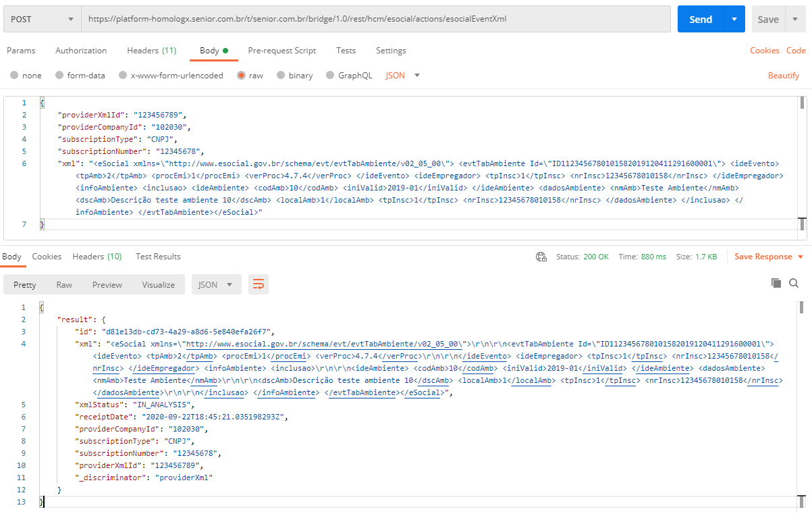
Task: Select the GraphQL body radio button
Action: [331, 76]
